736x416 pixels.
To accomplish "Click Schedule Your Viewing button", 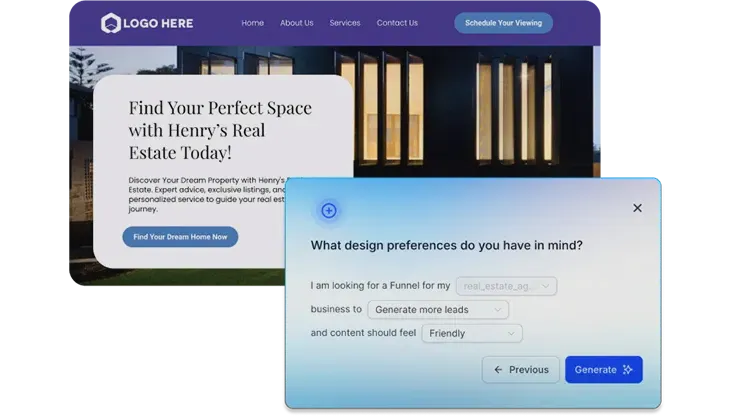I will coord(503,23).
